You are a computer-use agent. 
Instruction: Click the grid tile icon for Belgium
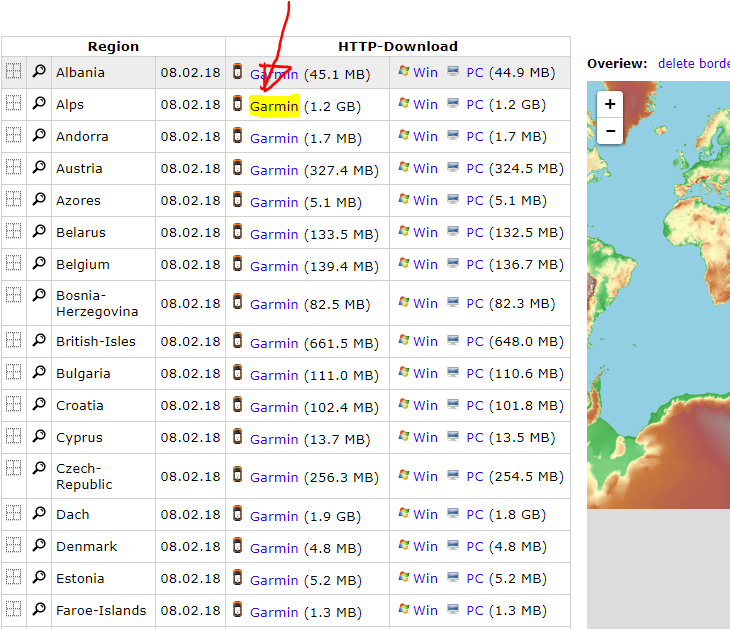14,263
